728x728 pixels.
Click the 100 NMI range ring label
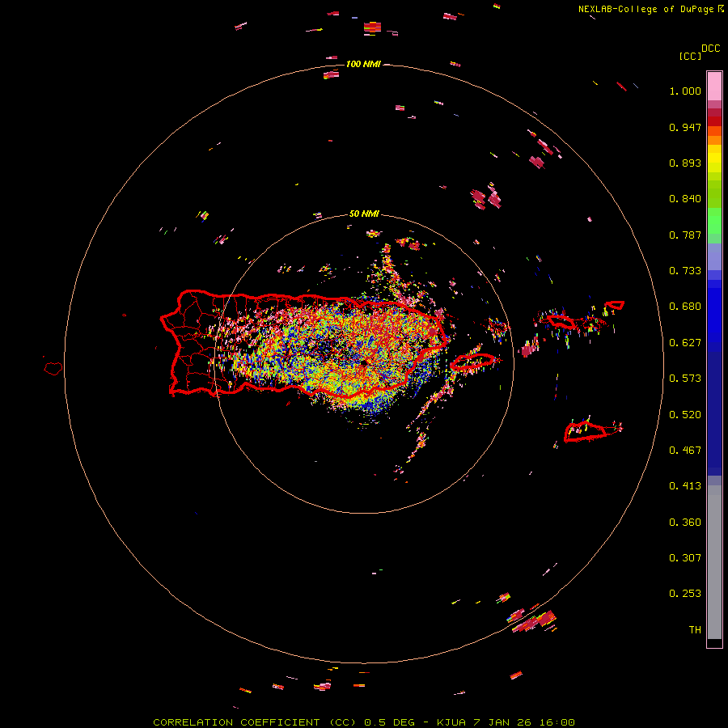tap(363, 64)
